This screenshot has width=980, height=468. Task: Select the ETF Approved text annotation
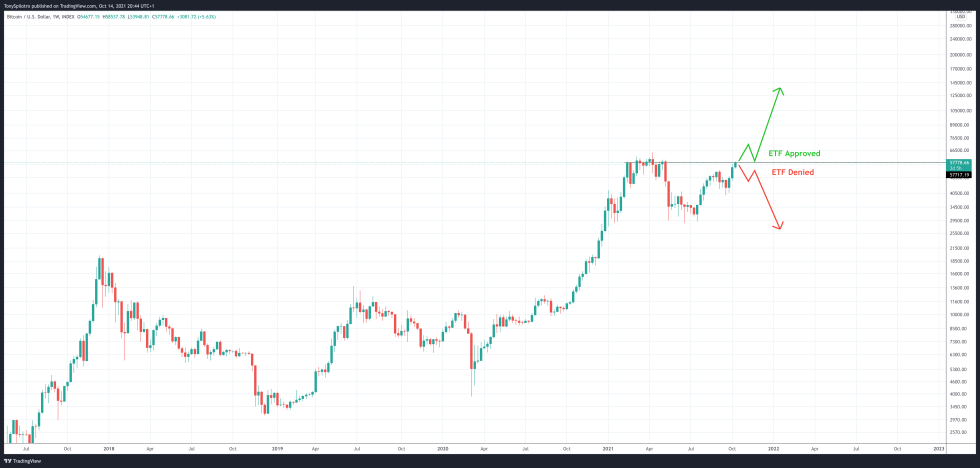tap(794, 154)
